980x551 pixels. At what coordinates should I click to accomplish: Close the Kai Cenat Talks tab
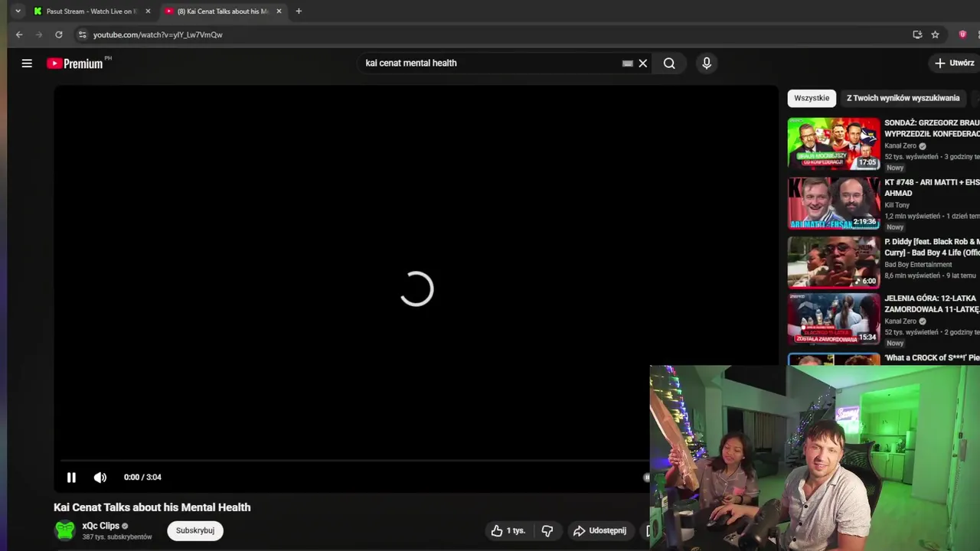click(x=279, y=11)
